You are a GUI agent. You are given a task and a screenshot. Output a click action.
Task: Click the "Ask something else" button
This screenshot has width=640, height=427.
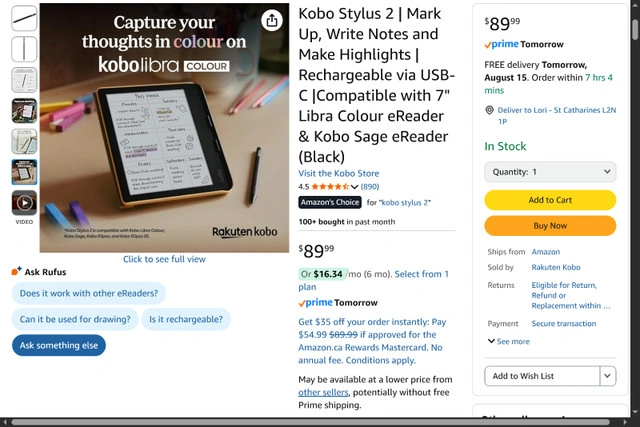point(59,345)
